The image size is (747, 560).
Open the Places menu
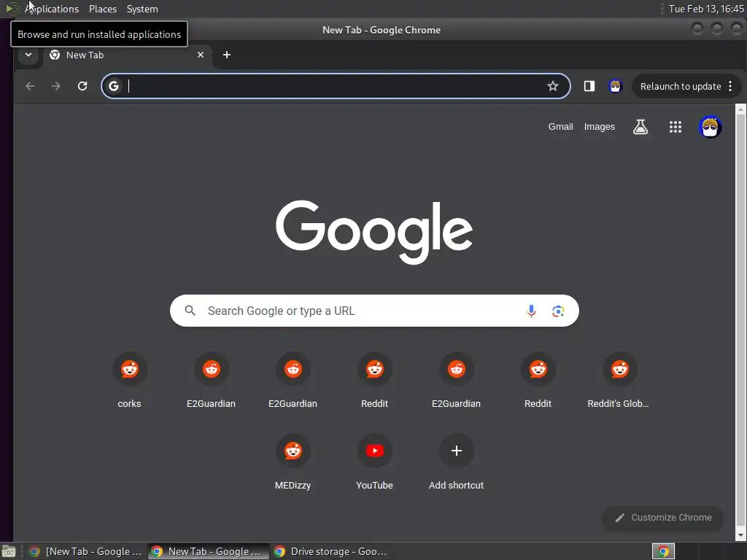(103, 9)
